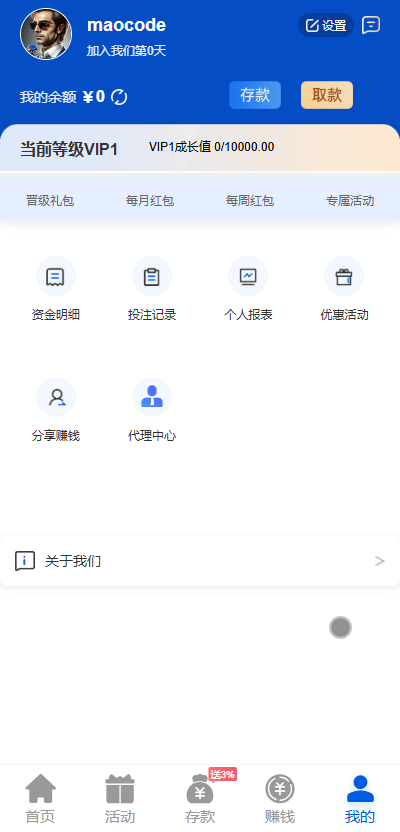Open 投注记录 clipboard icon
Image resolution: width=400 pixels, height=832 pixels.
point(152,276)
